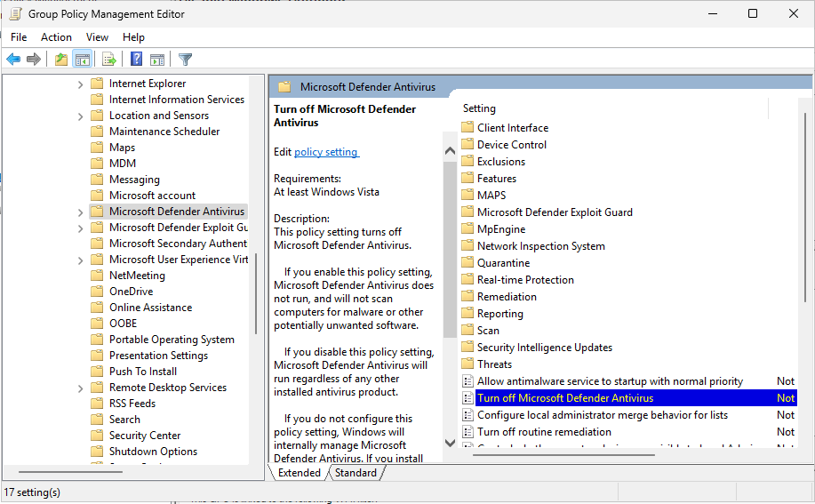
Task: Click the Back arrow toolbar icon
Action: [13, 60]
